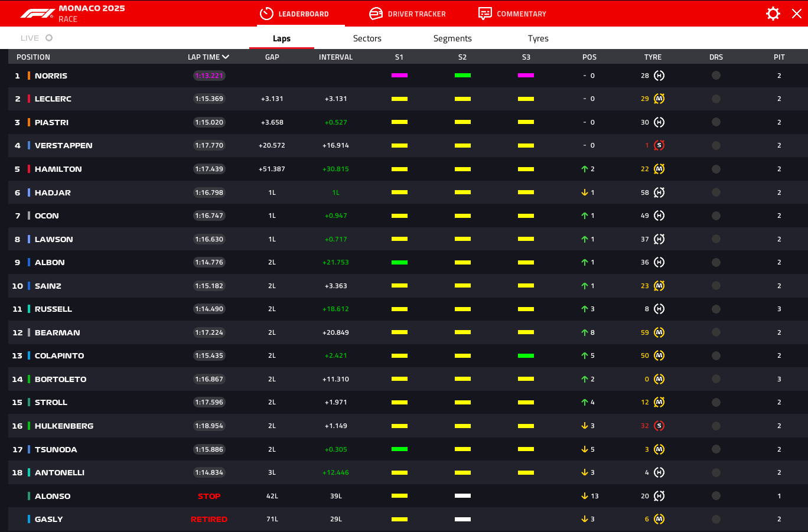The width and height of the screenshot is (808, 532).
Task: Switch to the Segments tab
Action: pyautogui.click(x=452, y=38)
